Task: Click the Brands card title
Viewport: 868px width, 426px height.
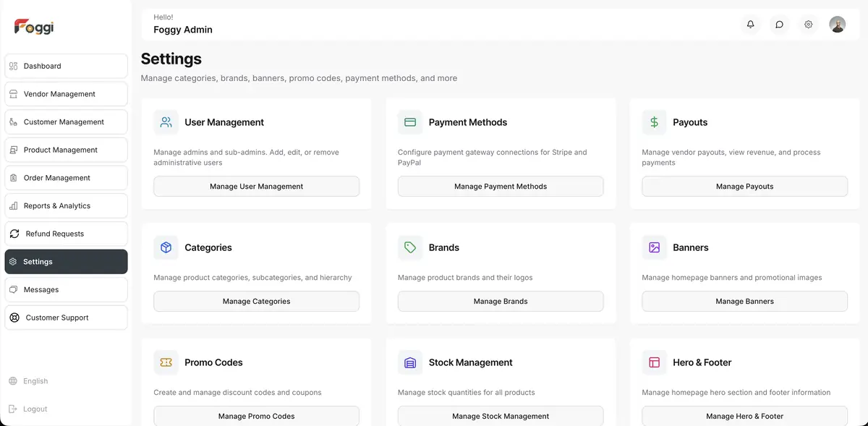Action: 444,247
